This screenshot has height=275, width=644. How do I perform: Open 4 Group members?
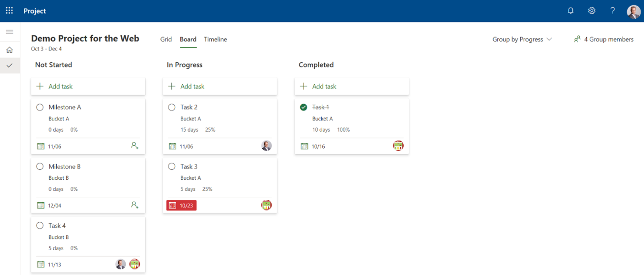(x=604, y=39)
